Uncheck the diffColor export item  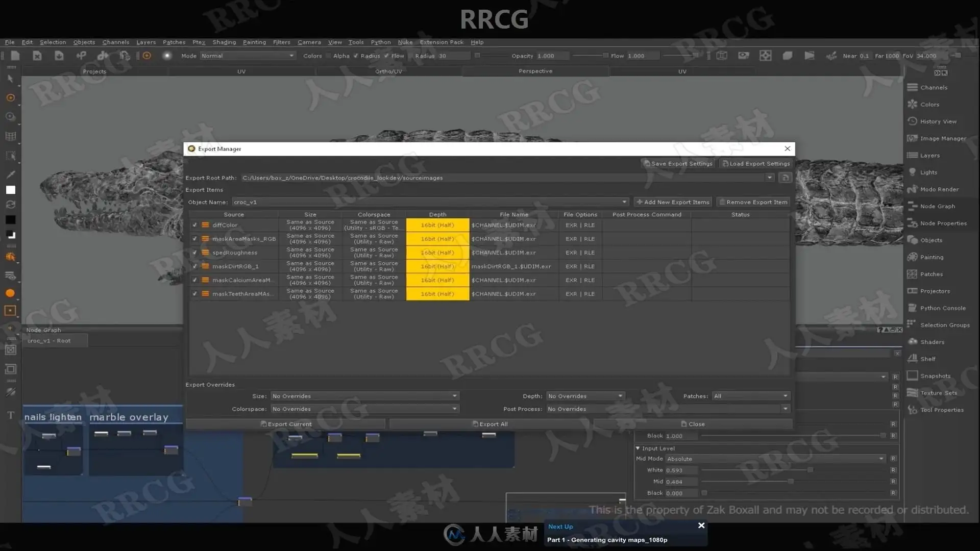[194, 225]
